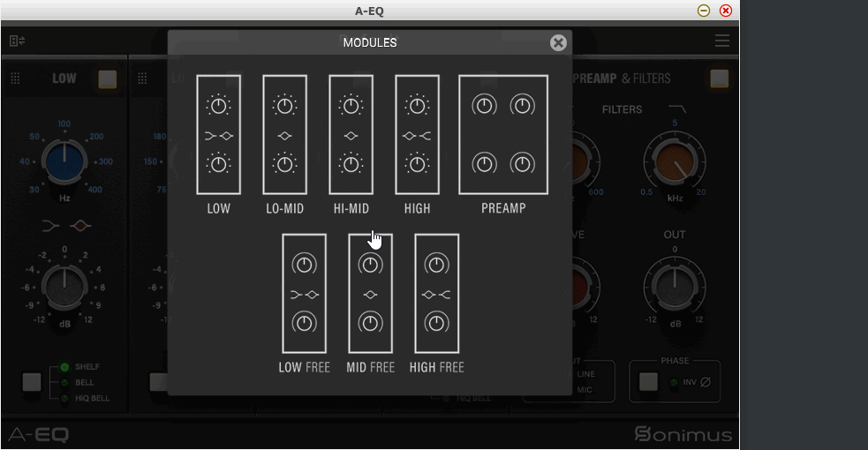This screenshot has height=450, width=868.
Task: Open the preset selector at top left
Action: pyautogui.click(x=17, y=41)
